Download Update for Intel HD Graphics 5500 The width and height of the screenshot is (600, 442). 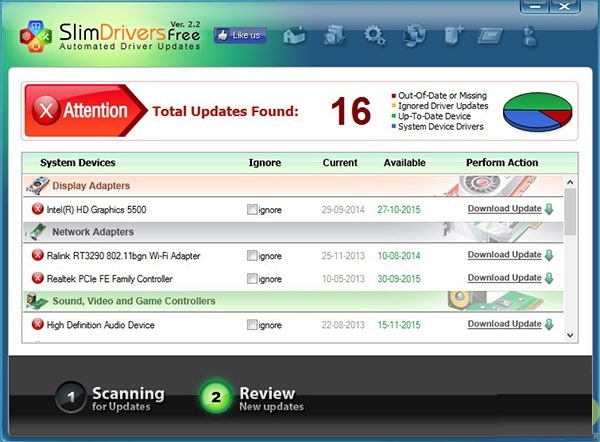coord(504,209)
